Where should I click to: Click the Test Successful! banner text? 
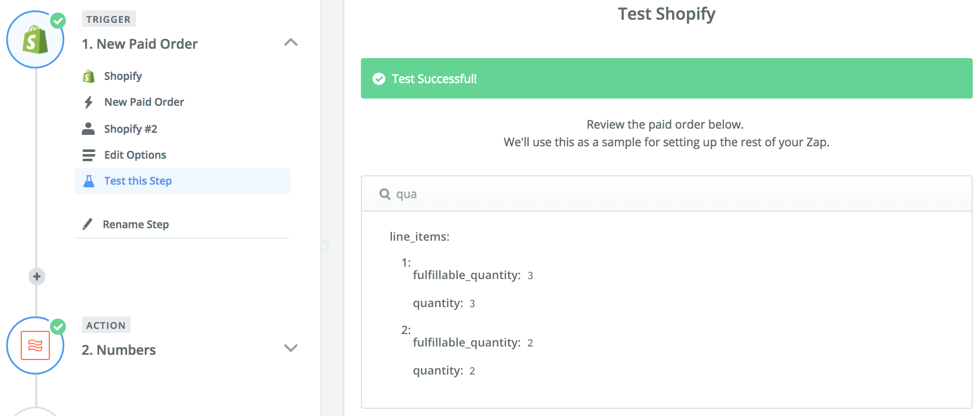coord(435,79)
